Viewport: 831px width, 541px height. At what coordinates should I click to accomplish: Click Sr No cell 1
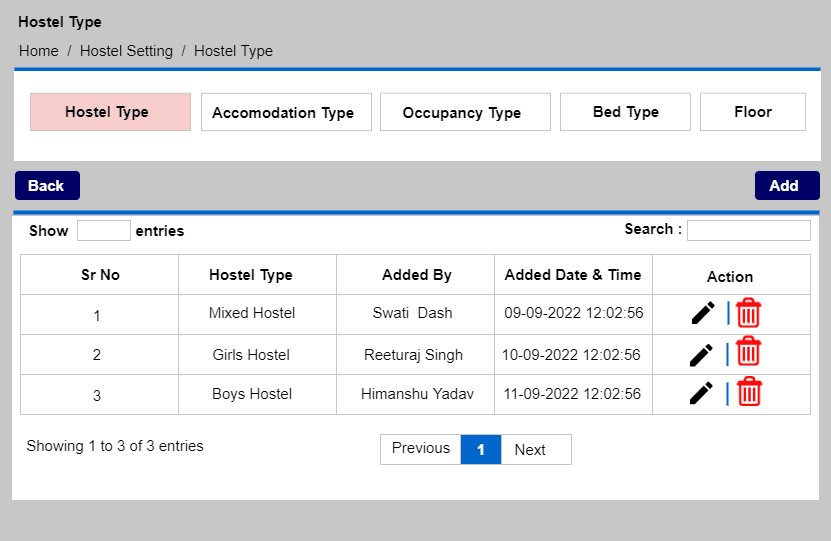(x=100, y=314)
